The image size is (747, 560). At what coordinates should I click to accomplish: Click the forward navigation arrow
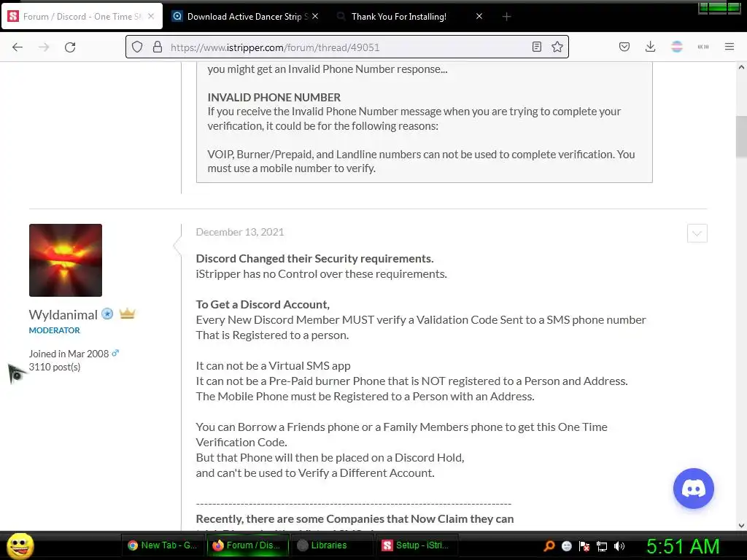44,47
